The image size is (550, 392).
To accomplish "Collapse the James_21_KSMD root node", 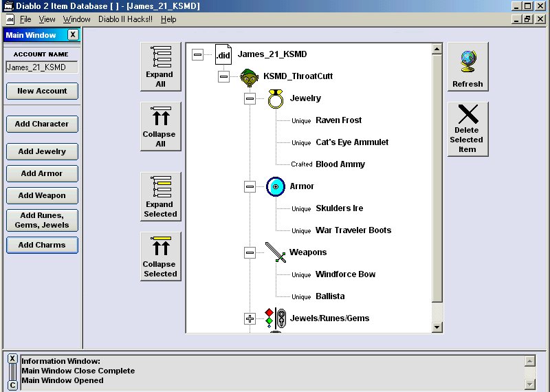I will point(197,54).
